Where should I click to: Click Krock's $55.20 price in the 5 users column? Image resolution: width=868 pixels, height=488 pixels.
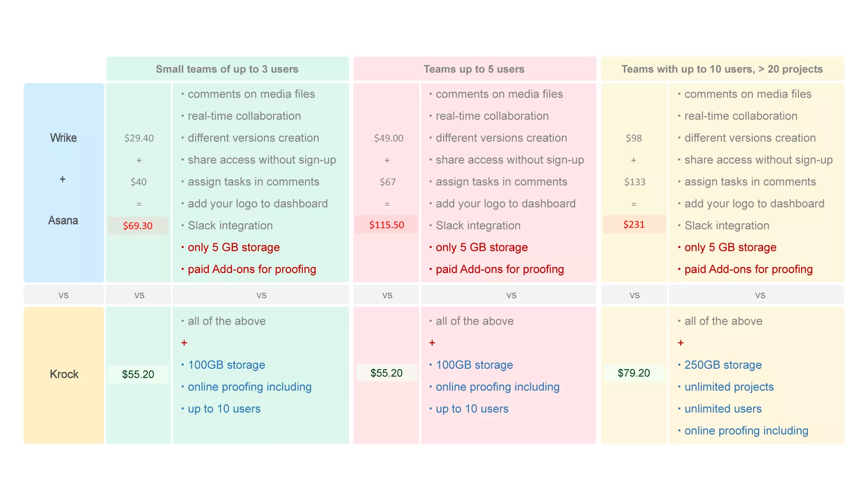[x=387, y=373]
